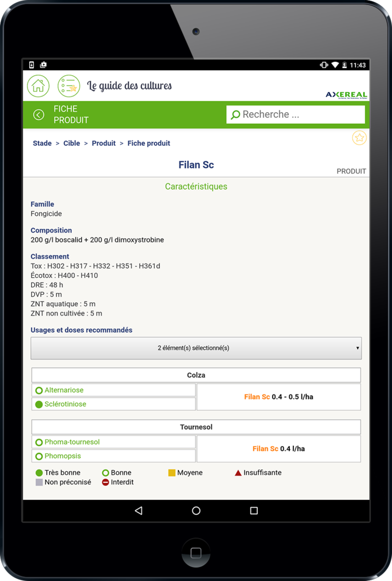Tap the back arrow in green bar
The image size is (392, 581).
pyautogui.click(x=39, y=115)
